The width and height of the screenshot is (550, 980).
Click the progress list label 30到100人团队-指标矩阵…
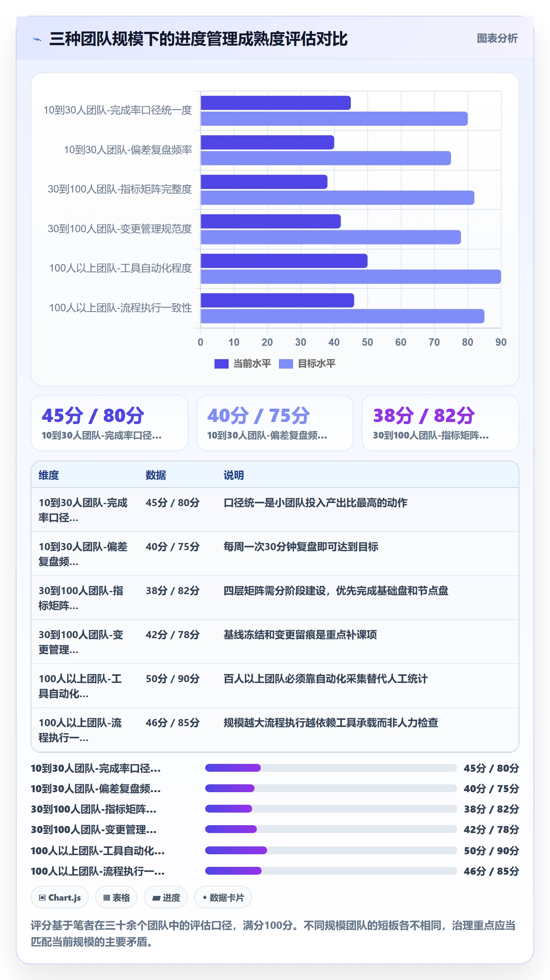coord(93,809)
